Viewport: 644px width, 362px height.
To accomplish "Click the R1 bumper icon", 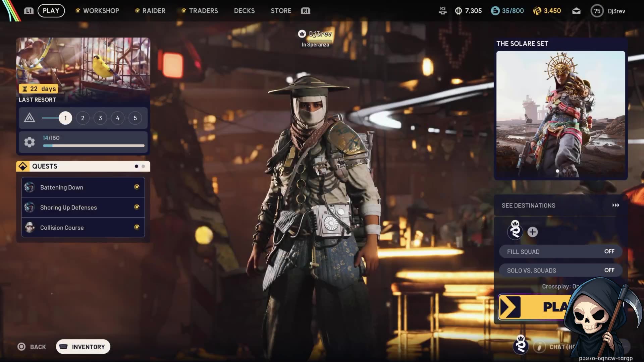I will coord(306,11).
